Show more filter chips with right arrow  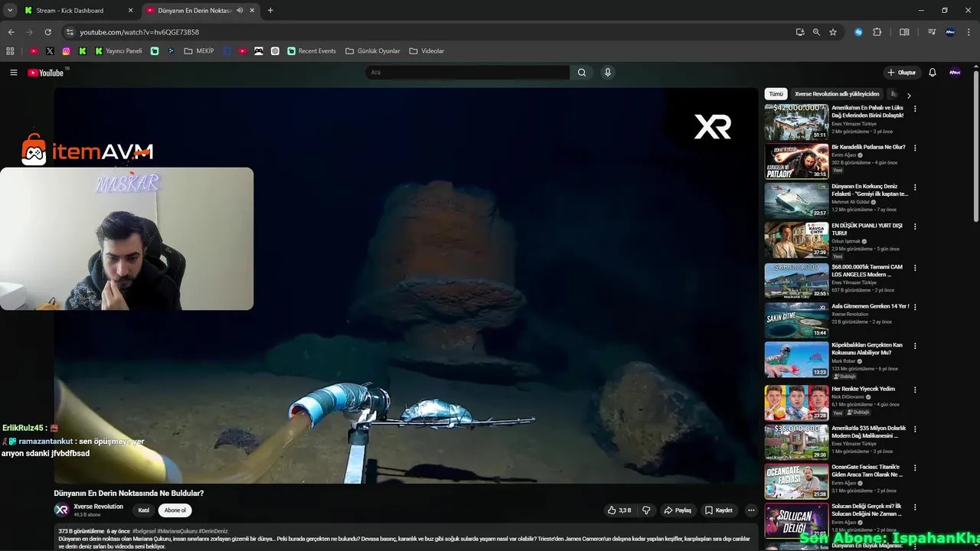click(x=909, y=96)
